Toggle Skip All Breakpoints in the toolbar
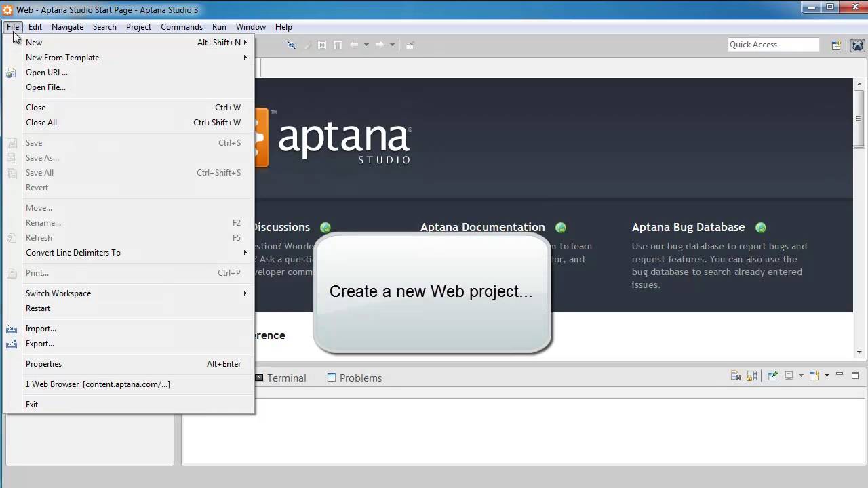This screenshot has height=488, width=868. 291,45
